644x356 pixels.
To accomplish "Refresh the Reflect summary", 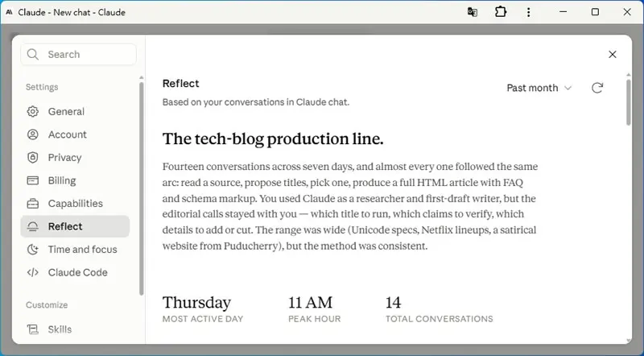I will (597, 88).
